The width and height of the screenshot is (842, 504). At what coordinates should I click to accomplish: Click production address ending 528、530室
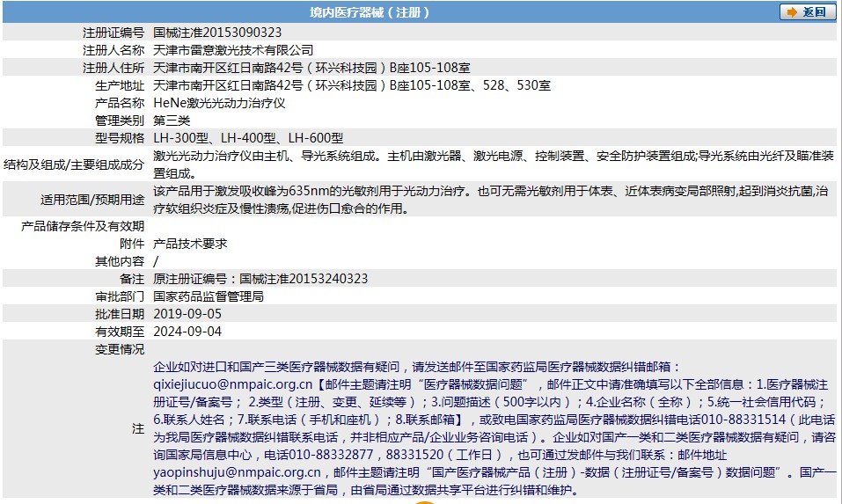coord(352,85)
